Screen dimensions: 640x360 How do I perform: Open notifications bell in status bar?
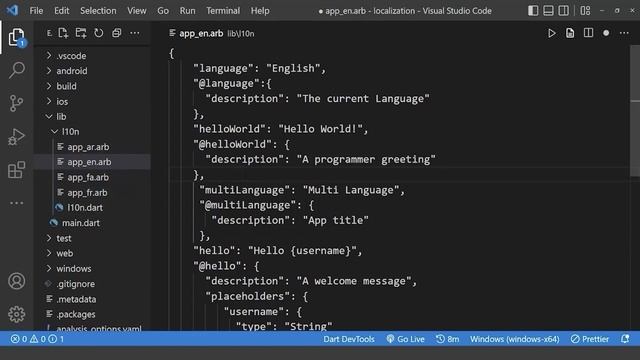pos(625,339)
